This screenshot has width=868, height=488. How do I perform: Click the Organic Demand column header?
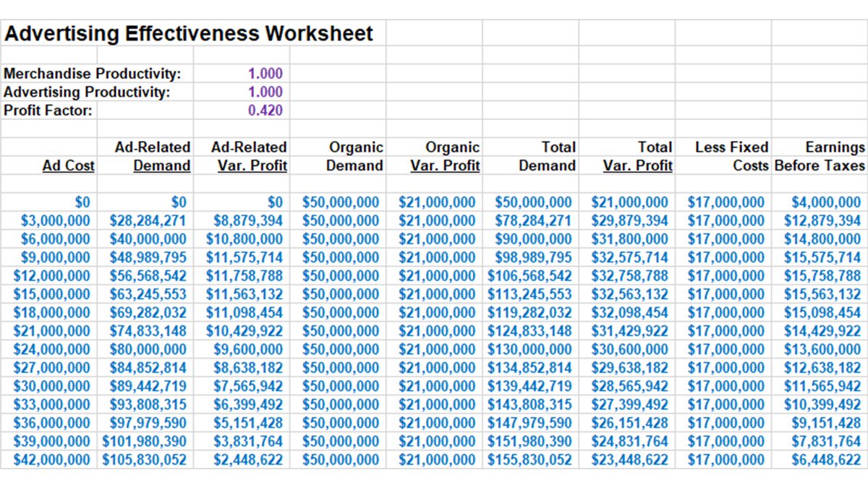pos(354,156)
